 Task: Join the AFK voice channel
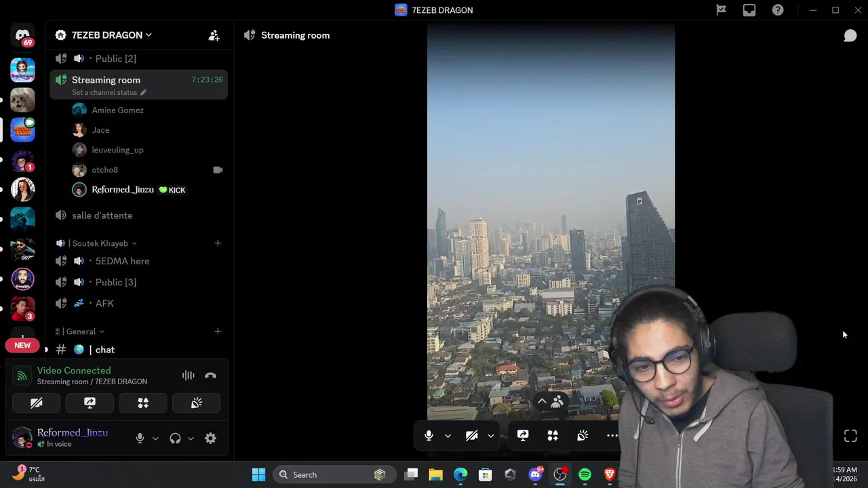139,304
